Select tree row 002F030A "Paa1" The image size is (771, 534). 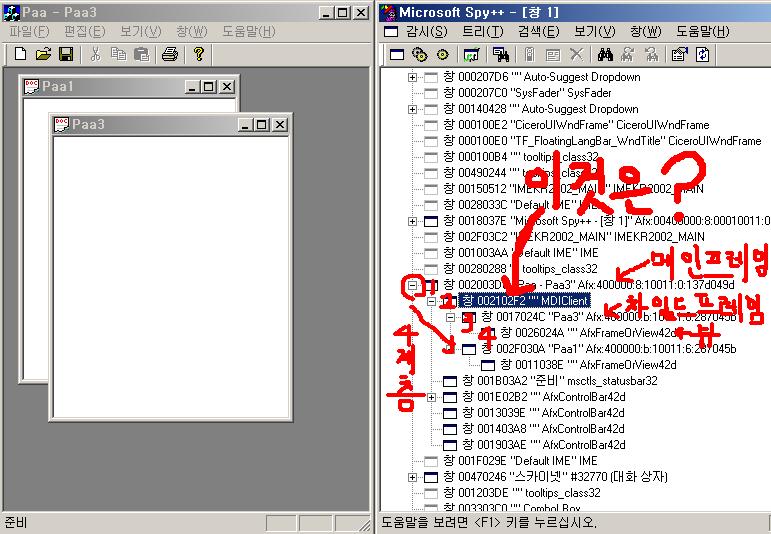pyautogui.click(x=609, y=349)
